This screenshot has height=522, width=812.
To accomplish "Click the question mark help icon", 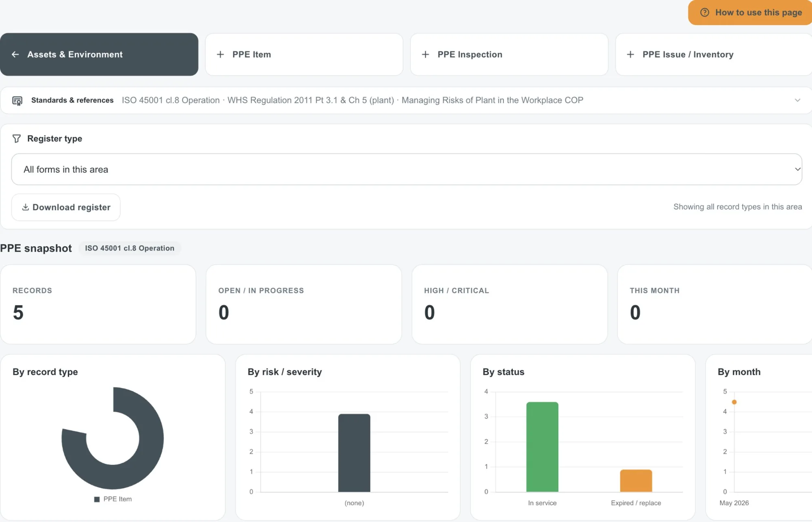I will (x=705, y=13).
